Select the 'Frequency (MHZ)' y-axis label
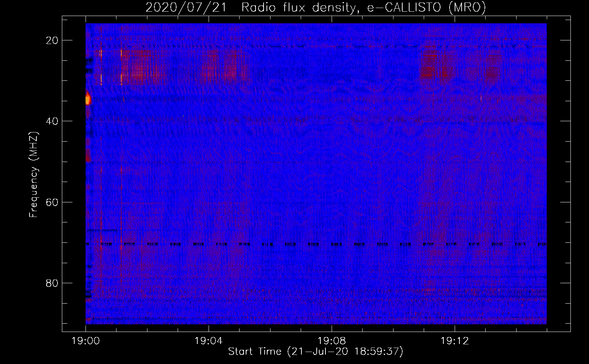This screenshot has height=364, width=589. tap(33, 175)
